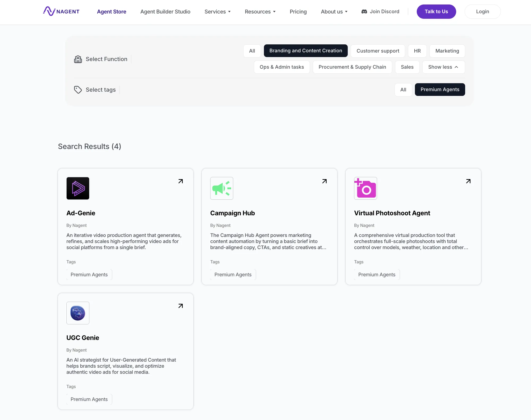Click the Campaign Hub megaphone icon
Viewport: 531px width, 420px height.
coord(222,188)
